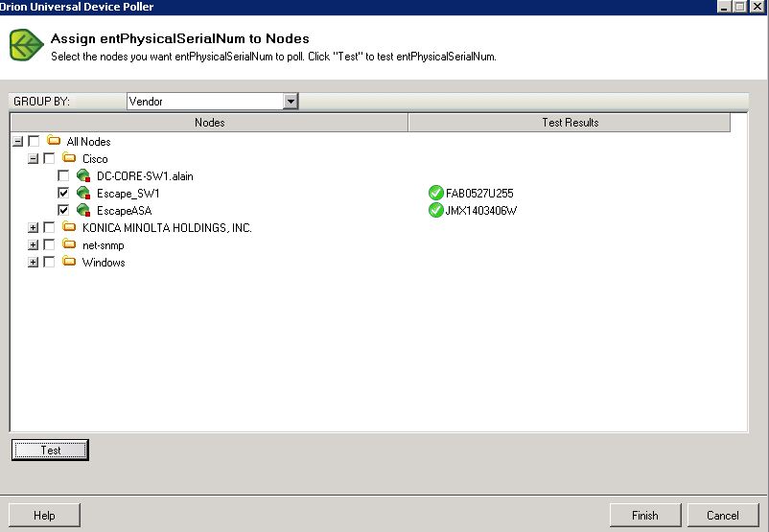
Task: Maximize the Orion Universal Device Poller window
Action: click(x=740, y=7)
